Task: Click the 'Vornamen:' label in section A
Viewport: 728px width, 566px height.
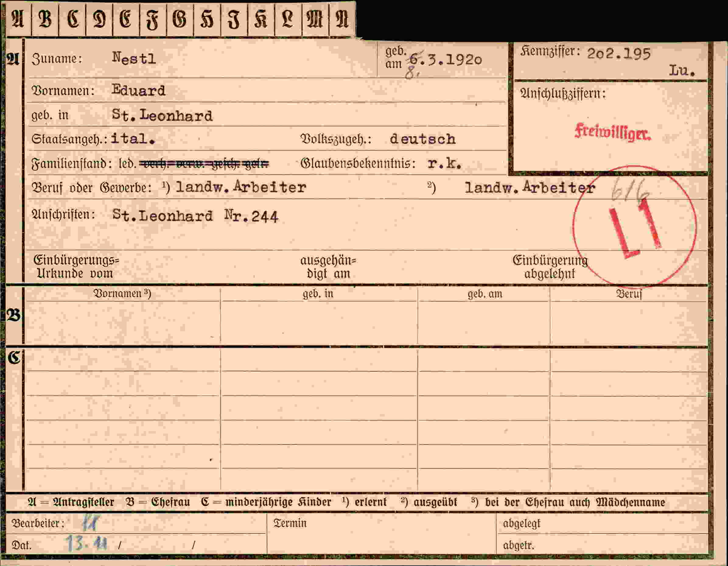Action: pyautogui.click(x=63, y=91)
